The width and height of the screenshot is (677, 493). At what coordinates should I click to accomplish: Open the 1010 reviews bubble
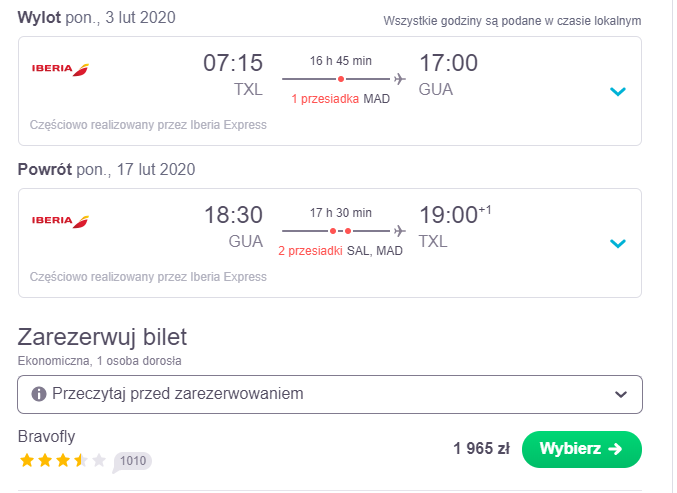(133, 461)
